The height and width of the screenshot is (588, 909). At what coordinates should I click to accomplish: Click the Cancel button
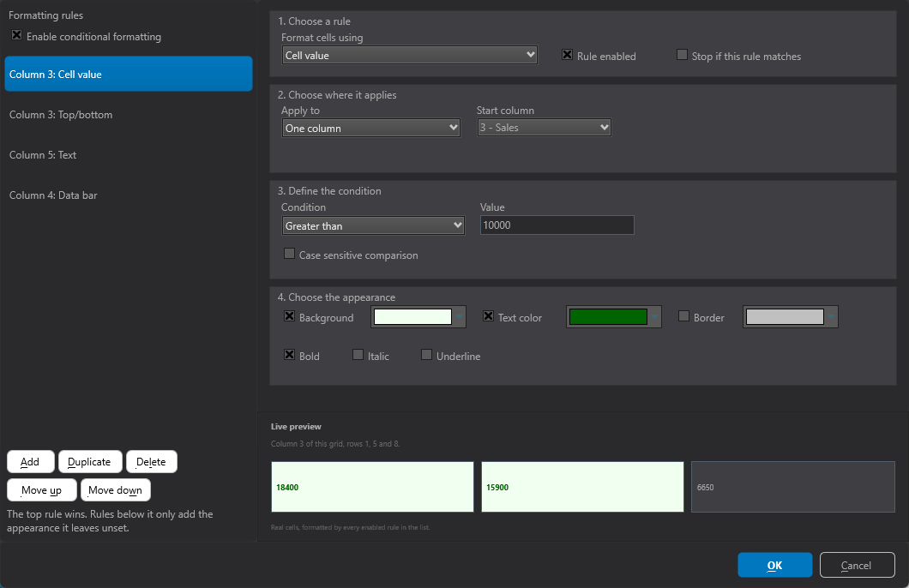(x=857, y=565)
